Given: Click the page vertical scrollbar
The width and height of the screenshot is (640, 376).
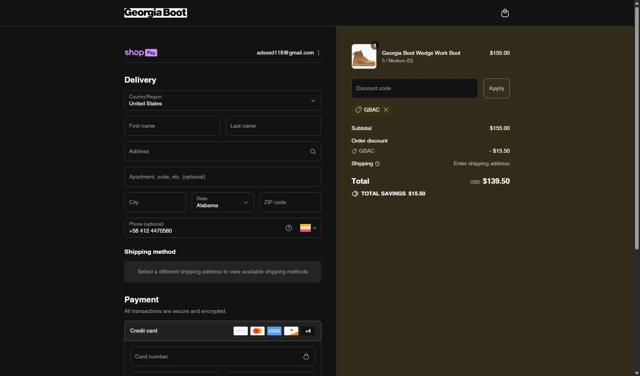Looking at the screenshot, I should [636, 127].
